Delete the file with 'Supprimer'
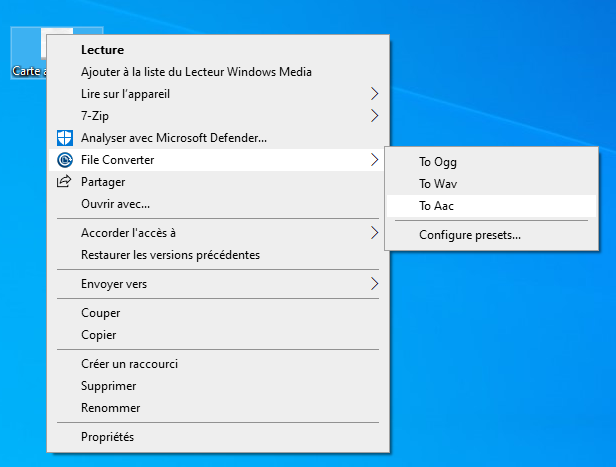Image resolution: width=616 pixels, height=467 pixels. [x=109, y=386]
